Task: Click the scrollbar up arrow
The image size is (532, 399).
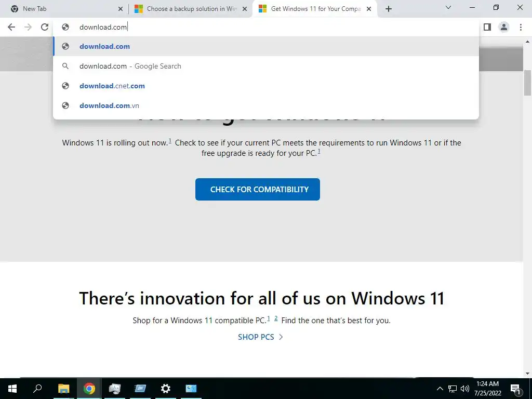Action: (527, 42)
